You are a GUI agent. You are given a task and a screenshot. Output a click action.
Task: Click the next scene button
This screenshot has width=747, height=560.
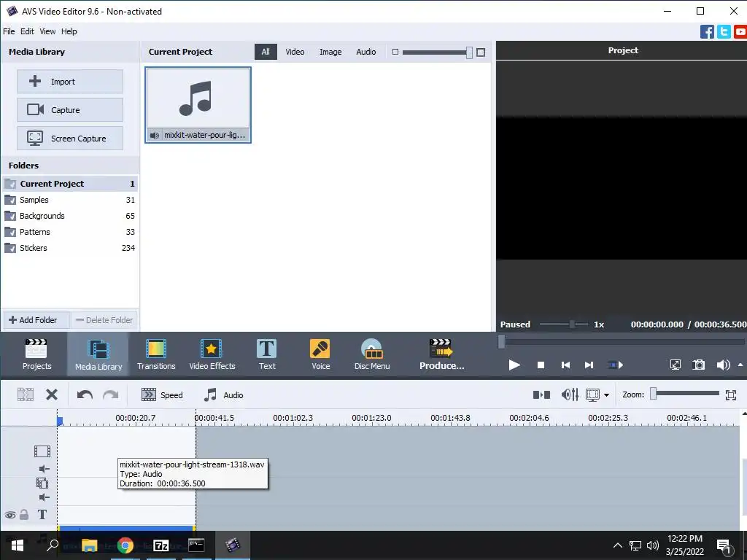(x=616, y=365)
